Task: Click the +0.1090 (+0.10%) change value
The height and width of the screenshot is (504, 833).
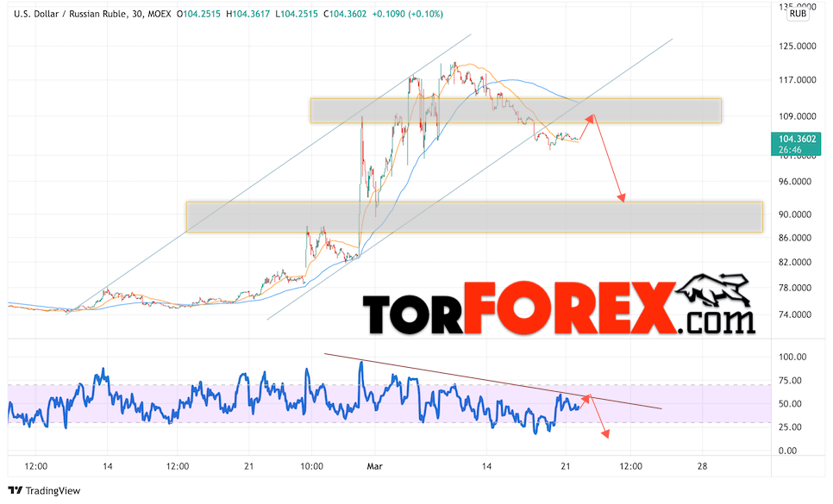Action: [x=406, y=15]
